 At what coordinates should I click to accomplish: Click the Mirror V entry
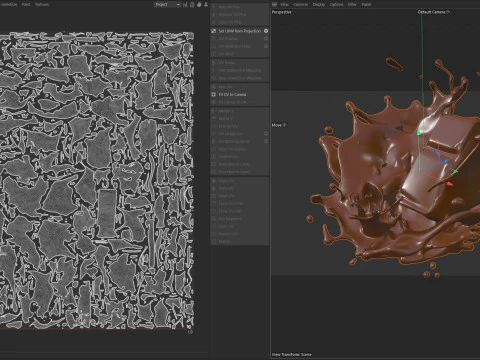(226, 119)
